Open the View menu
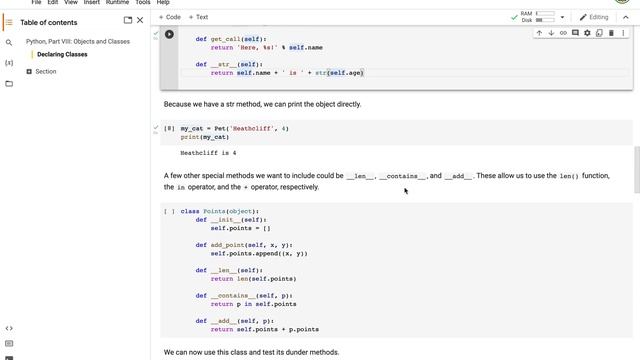640x360 pixels. pos(71,2)
